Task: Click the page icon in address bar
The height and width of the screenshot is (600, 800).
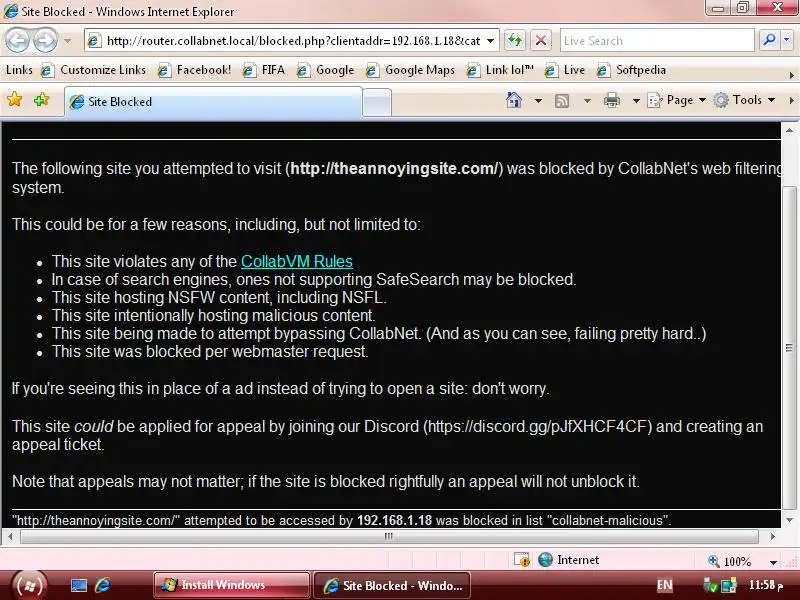Action: (94, 41)
